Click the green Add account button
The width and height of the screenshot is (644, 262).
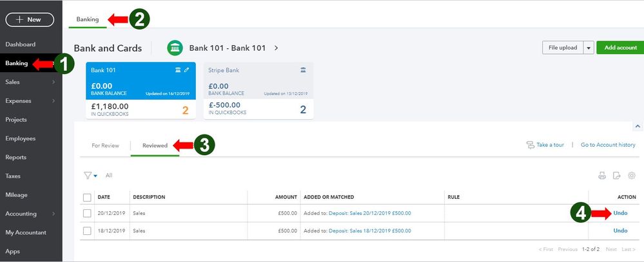point(620,48)
